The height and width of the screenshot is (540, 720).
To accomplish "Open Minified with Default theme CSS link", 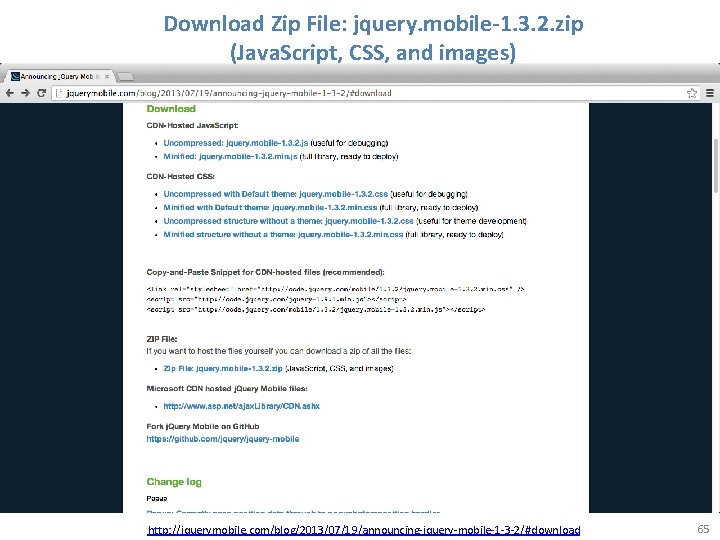I will (270, 208).
